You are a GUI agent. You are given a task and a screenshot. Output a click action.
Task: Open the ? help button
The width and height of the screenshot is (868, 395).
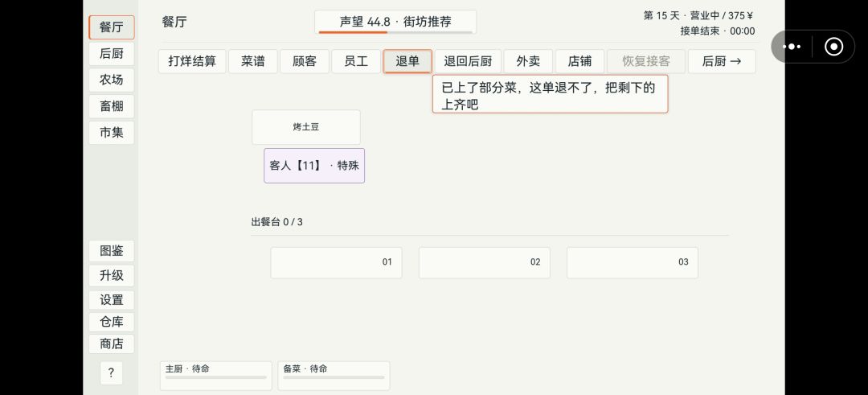coord(111,372)
